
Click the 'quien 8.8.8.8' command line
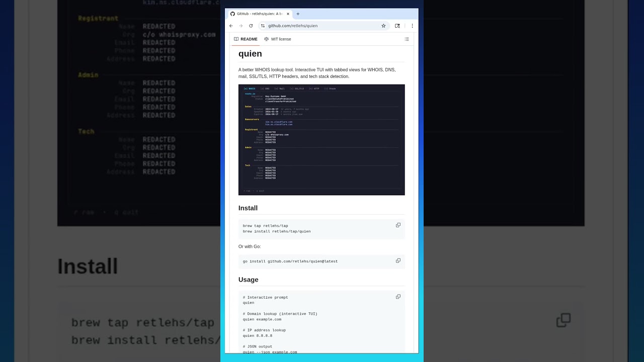click(258, 336)
